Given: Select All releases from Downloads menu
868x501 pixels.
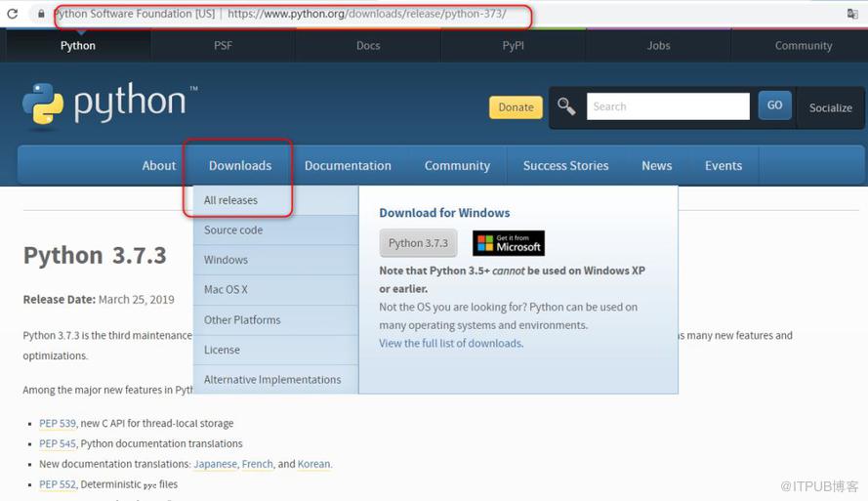Looking at the screenshot, I should pos(231,200).
